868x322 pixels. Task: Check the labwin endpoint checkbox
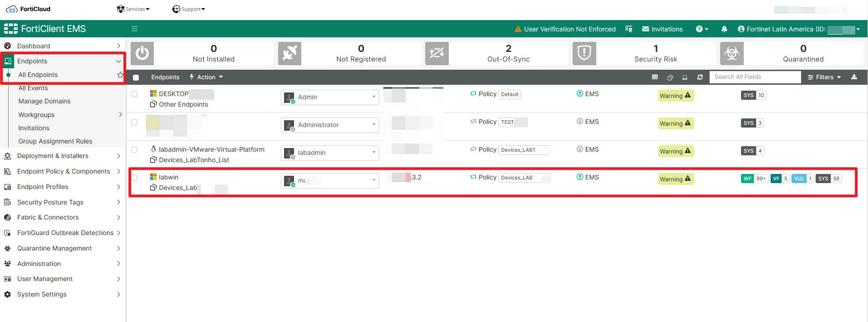tap(134, 178)
